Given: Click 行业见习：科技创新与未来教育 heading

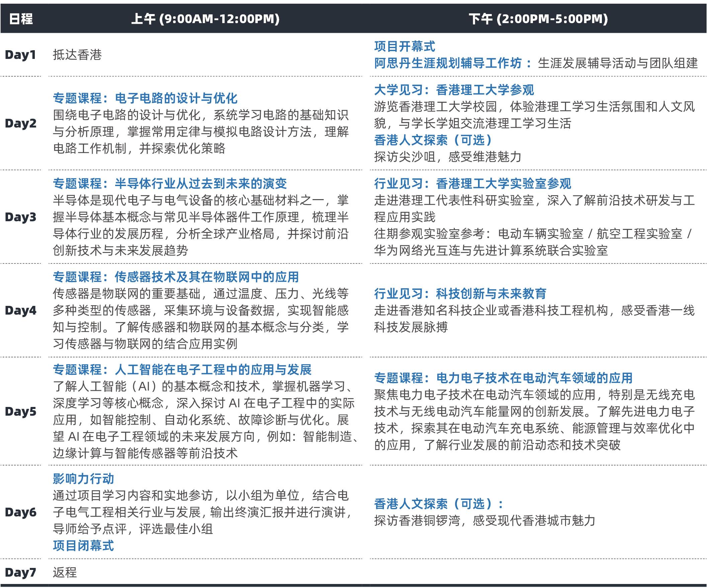Looking at the screenshot, I should pos(460,294).
